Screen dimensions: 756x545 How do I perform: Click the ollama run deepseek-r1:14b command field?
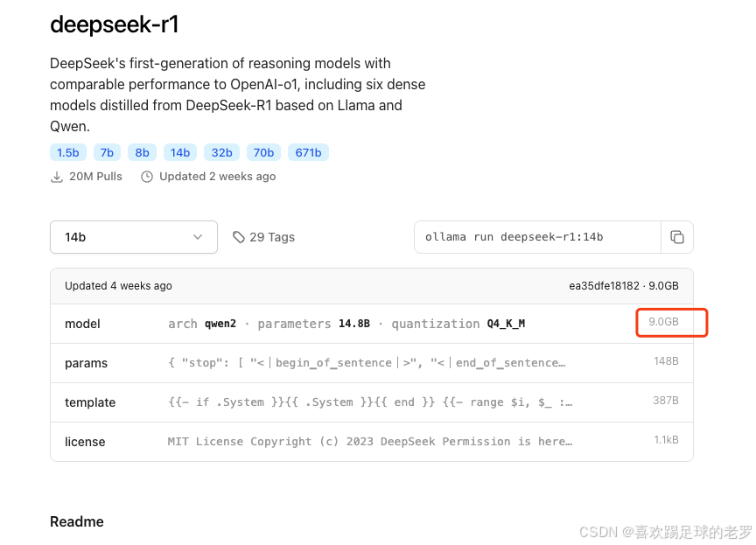(x=537, y=237)
